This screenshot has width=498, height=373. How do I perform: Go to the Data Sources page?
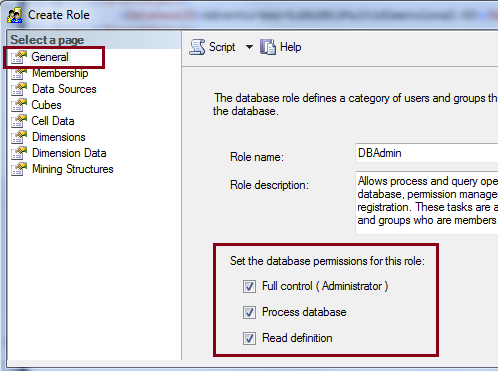click(64, 89)
